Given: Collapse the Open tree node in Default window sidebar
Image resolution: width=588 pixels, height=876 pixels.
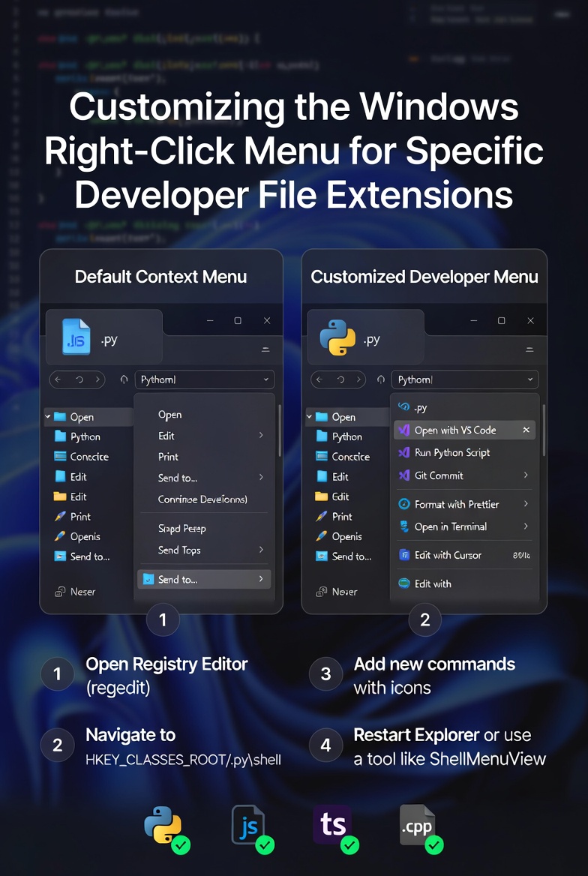Looking at the screenshot, I should click(x=48, y=416).
